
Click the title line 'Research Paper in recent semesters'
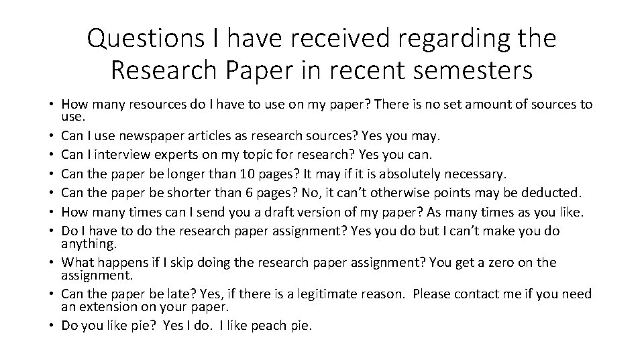(322, 70)
